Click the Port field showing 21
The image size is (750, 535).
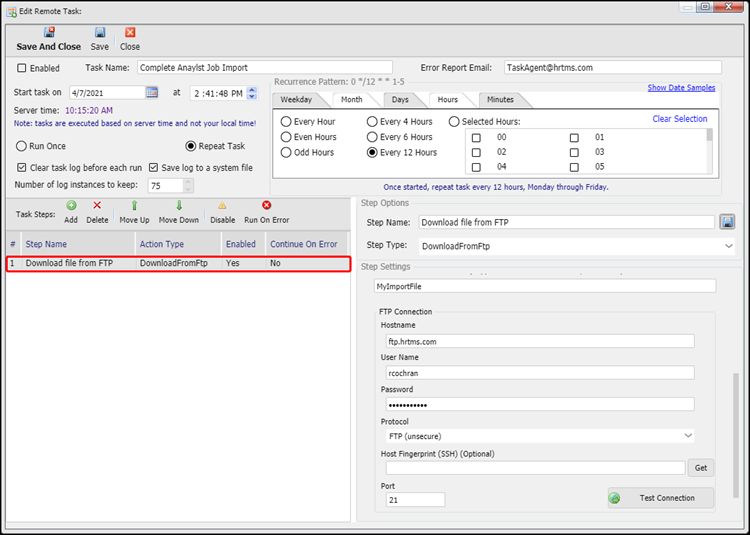pyautogui.click(x=415, y=500)
